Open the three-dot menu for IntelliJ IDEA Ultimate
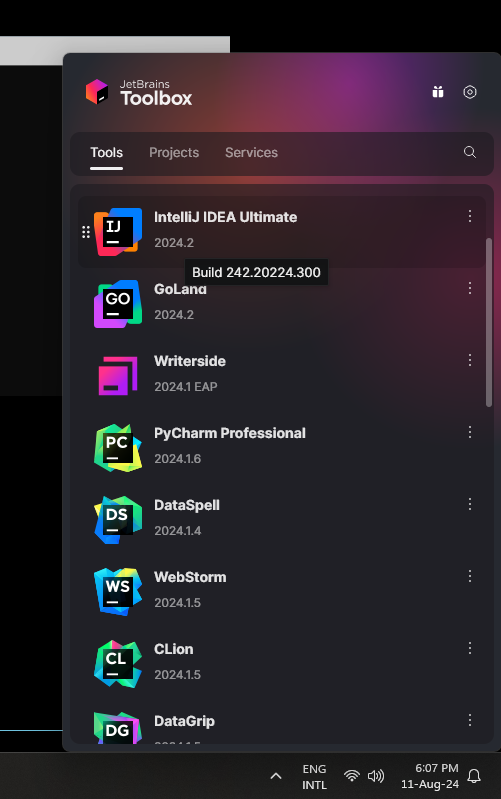 point(469,216)
